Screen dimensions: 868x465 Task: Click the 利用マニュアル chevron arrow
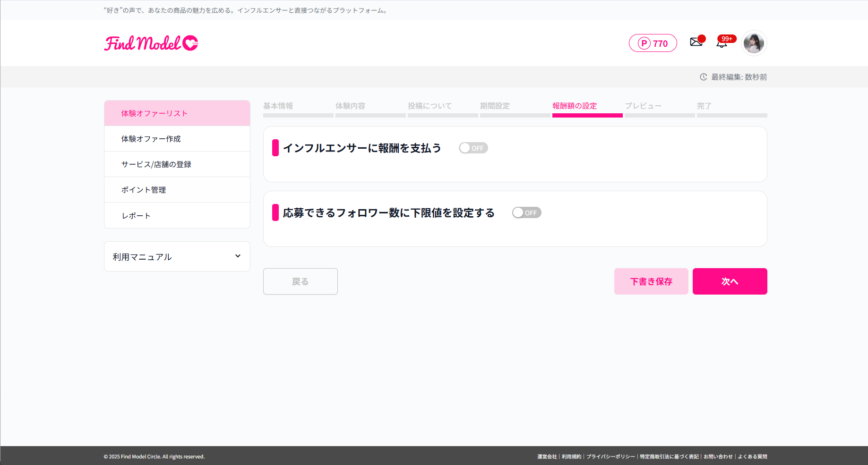(x=238, y=256)
